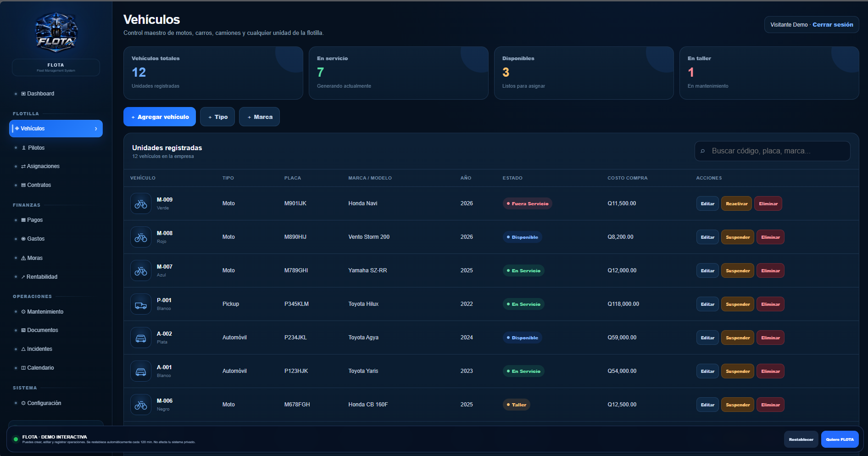This screenshot has height=456, width=868.
Task: Click Cerrar sesión link
Action: 833,25
